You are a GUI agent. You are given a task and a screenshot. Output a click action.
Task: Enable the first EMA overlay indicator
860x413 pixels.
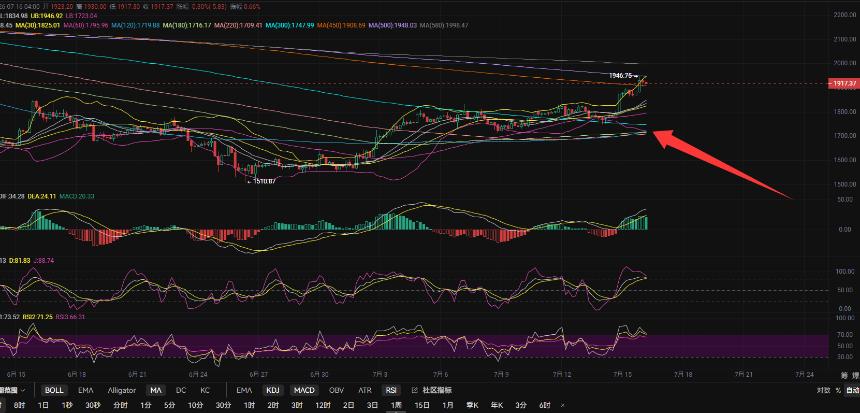[86, 391]
